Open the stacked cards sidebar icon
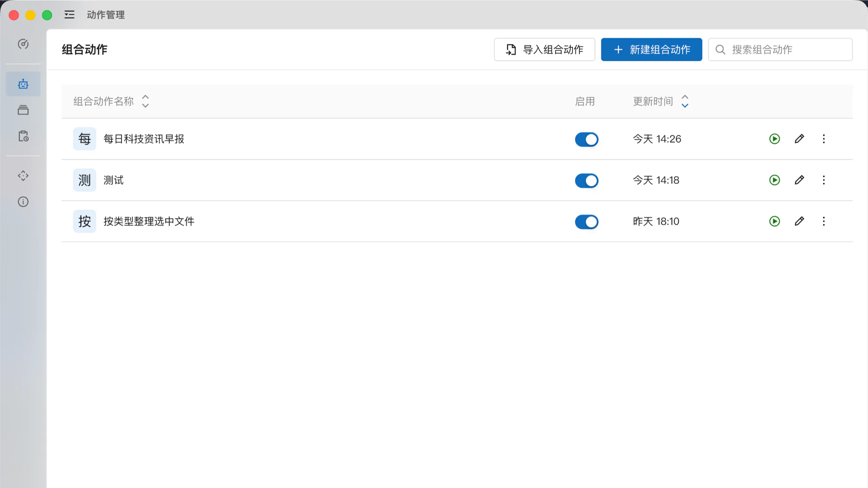The width and height of the screenshot is (868, 488). (x=23, y=110)
